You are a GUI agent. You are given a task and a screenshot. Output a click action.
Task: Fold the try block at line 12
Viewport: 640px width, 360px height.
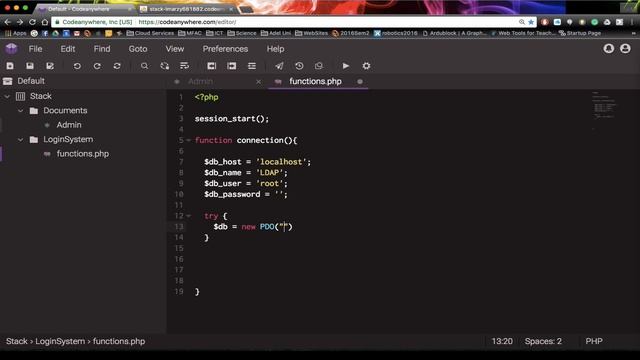click(189, 216)
